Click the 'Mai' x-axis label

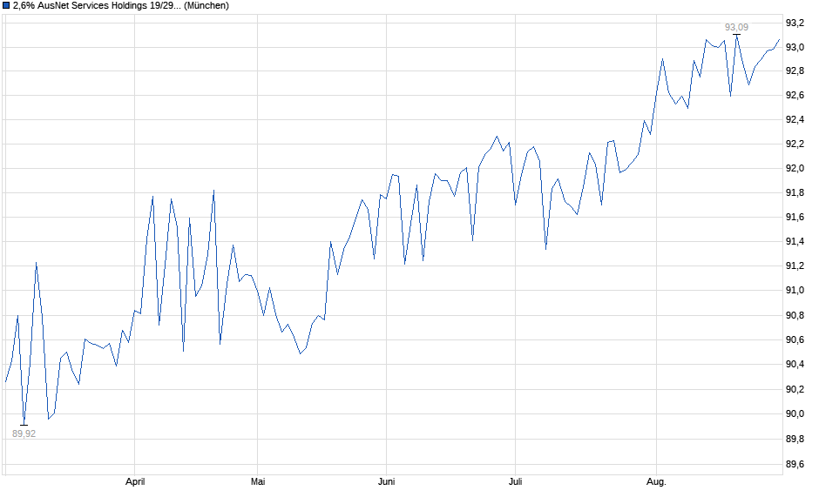point(258,481)
